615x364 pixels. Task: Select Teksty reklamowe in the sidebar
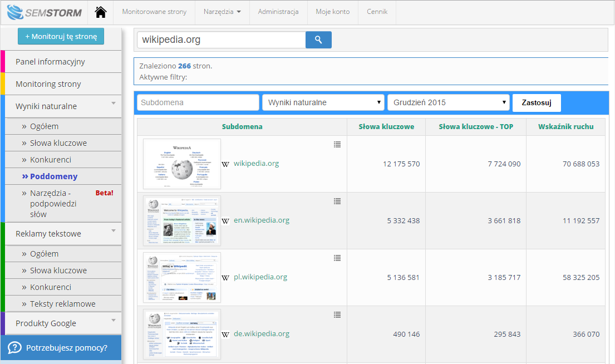coord(63,304)
